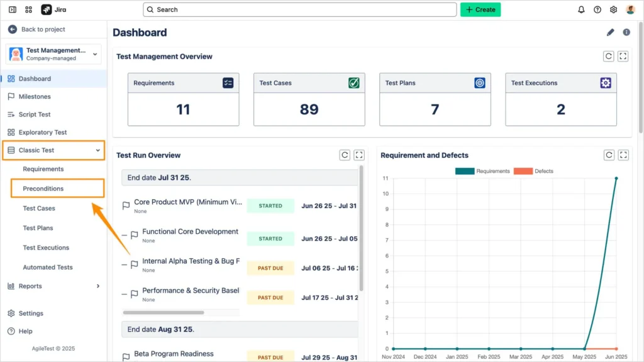The image size is (644, 362).
Task: Click the edit dashboard pencil icon
Action: tap(610, 33)
